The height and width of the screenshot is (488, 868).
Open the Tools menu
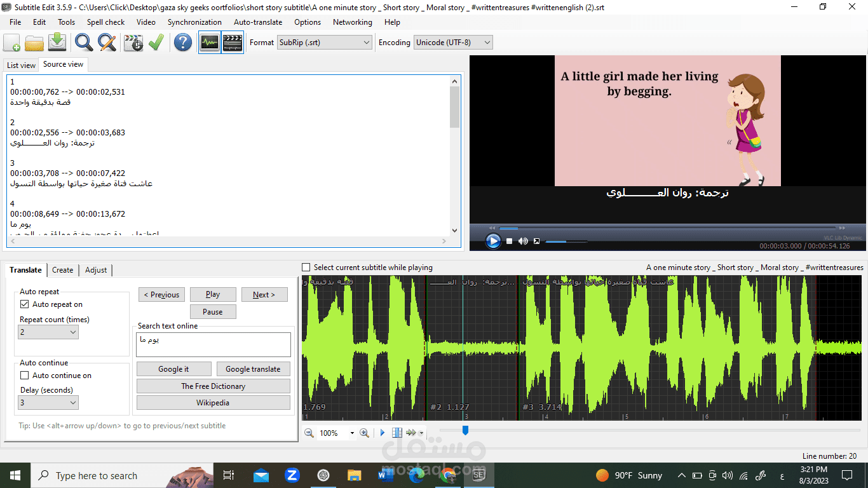[x=67, y=22]
